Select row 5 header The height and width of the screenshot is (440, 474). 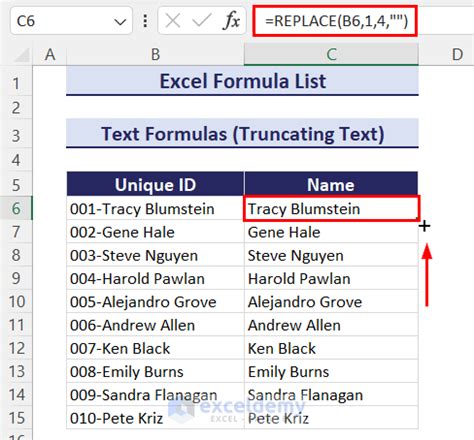click(x=16, y=185)
